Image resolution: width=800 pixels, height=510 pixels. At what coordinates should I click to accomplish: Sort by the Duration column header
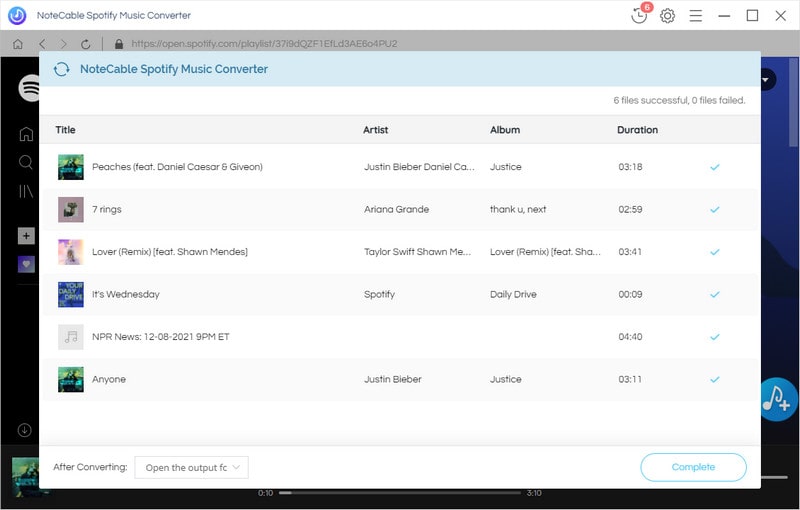pyautogui.click(x=637, y=130)
